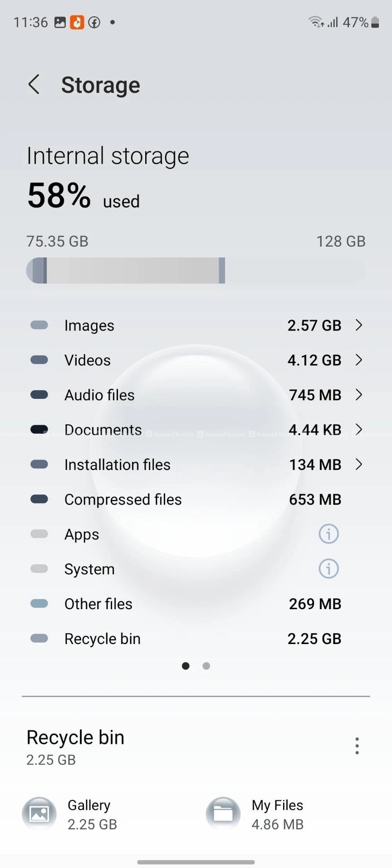Select the first page indicator dot

(x=186, y=666)
